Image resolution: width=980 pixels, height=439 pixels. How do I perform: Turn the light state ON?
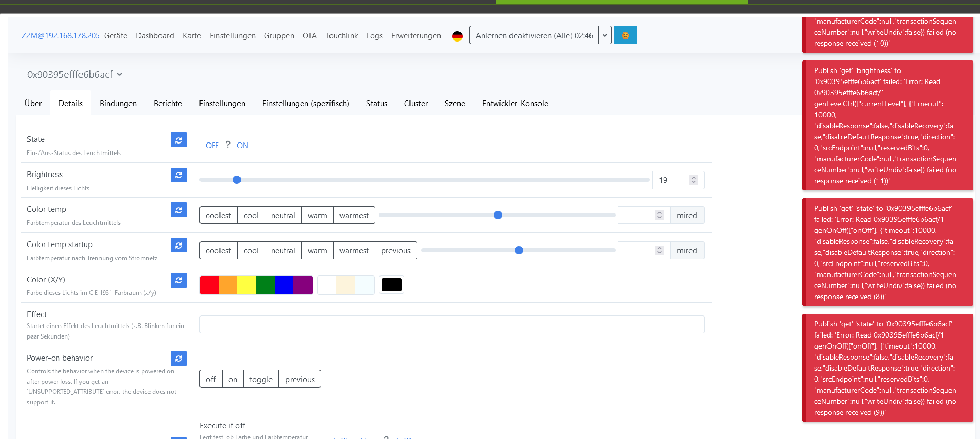[242, 146]
